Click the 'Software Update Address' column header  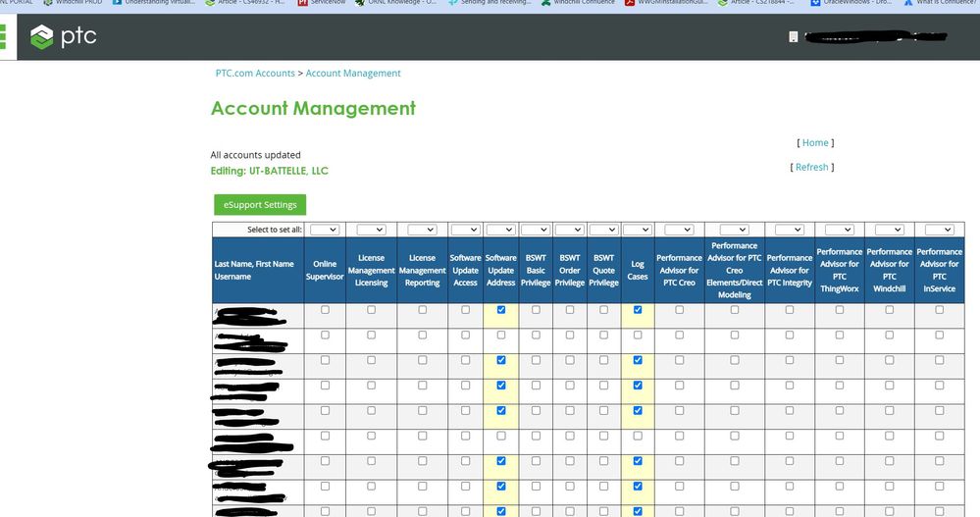501,270
